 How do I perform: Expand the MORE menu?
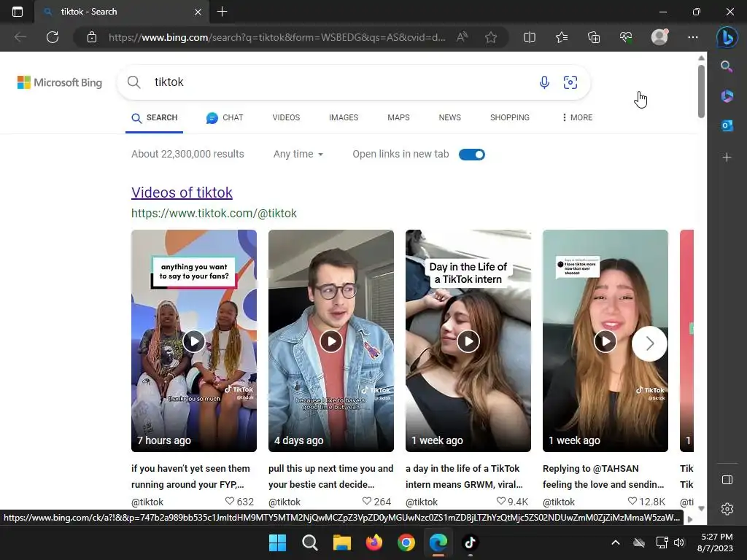click(x=578, y=117)
